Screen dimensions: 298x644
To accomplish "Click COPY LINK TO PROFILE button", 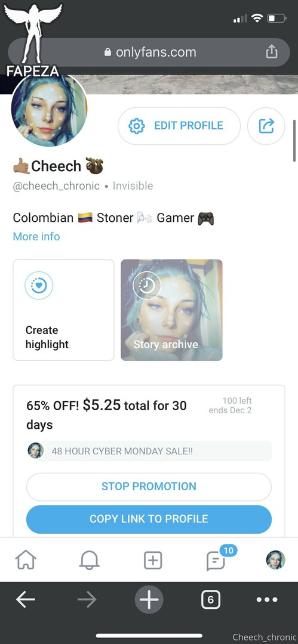I will [x=149, y=519].
